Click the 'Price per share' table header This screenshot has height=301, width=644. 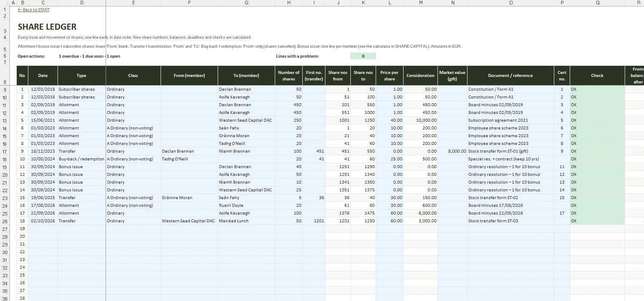click(x=390, y=76)
